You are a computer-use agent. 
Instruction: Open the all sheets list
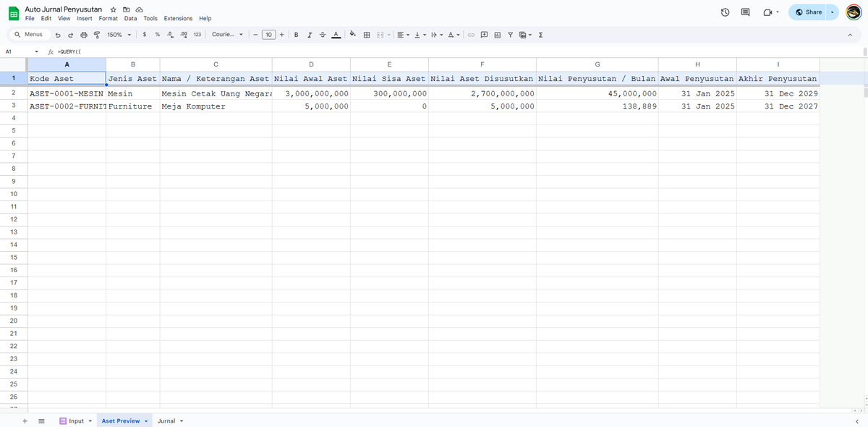point(41,420)
